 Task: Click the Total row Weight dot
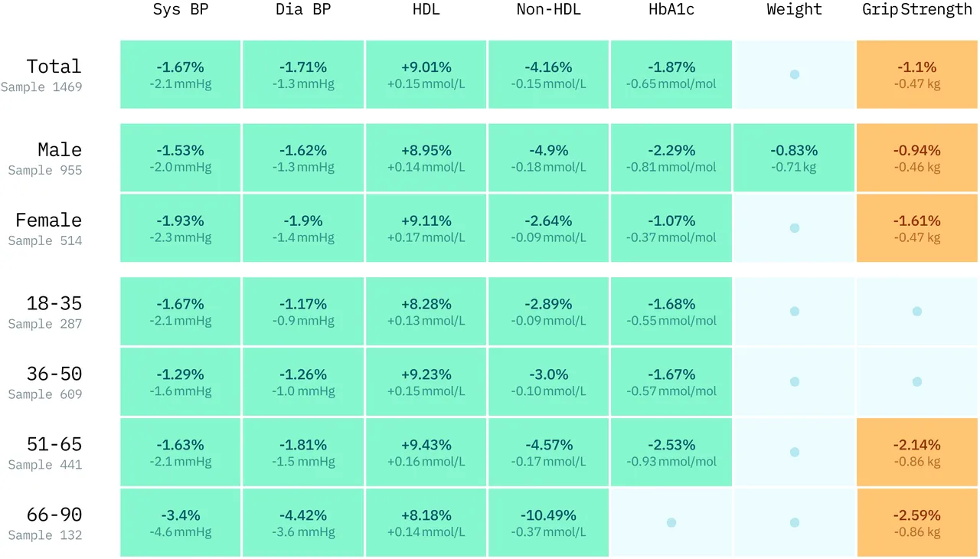click(794, 74)
